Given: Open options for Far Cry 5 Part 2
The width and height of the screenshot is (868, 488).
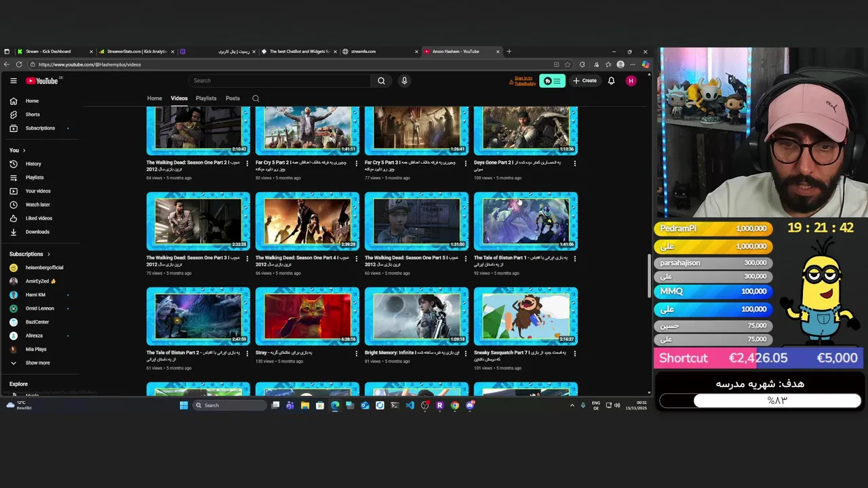Looking at the screenshot, I should pyautogui.click(x=357, y=163).
